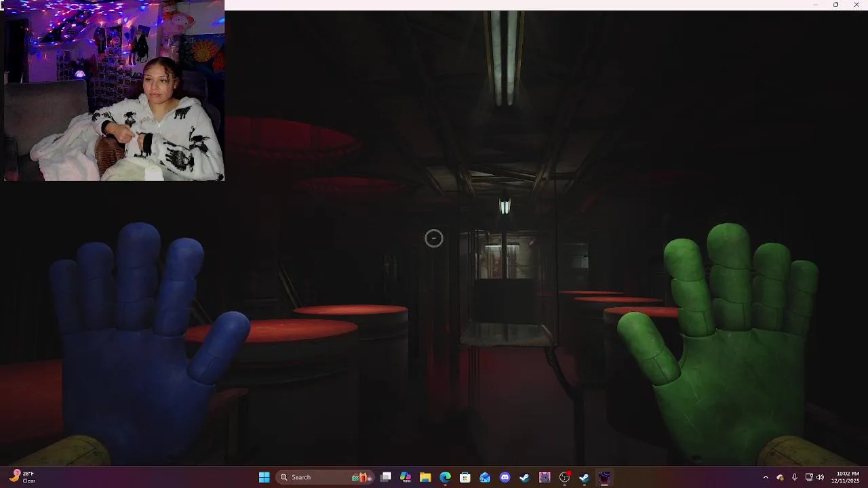The image size is (868, 488).
Task: Open the Steam icon right of OBS
Action: pos(584,477)
